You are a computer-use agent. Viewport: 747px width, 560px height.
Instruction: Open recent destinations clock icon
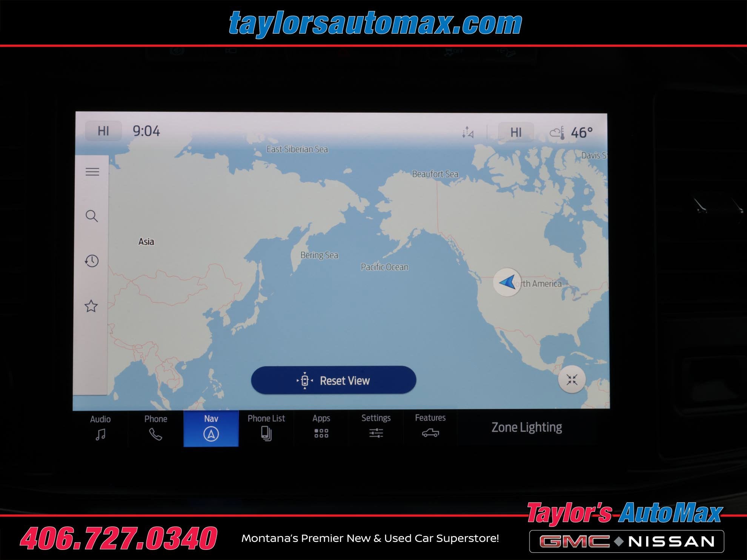click(x=92, y=261)
